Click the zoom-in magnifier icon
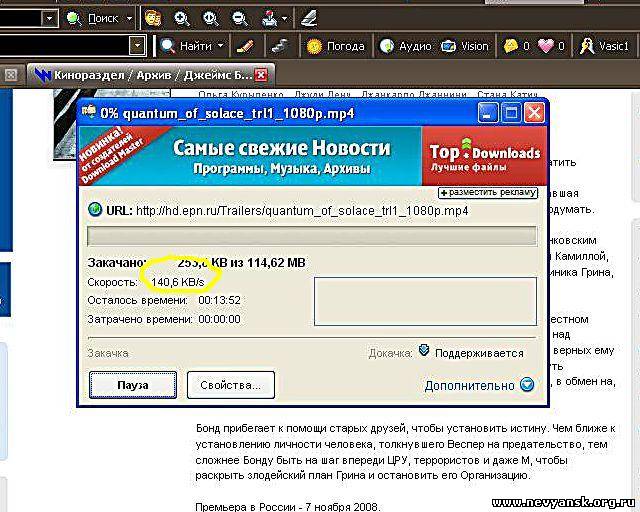Screen dimensions: 640x512 coord(182,18)
